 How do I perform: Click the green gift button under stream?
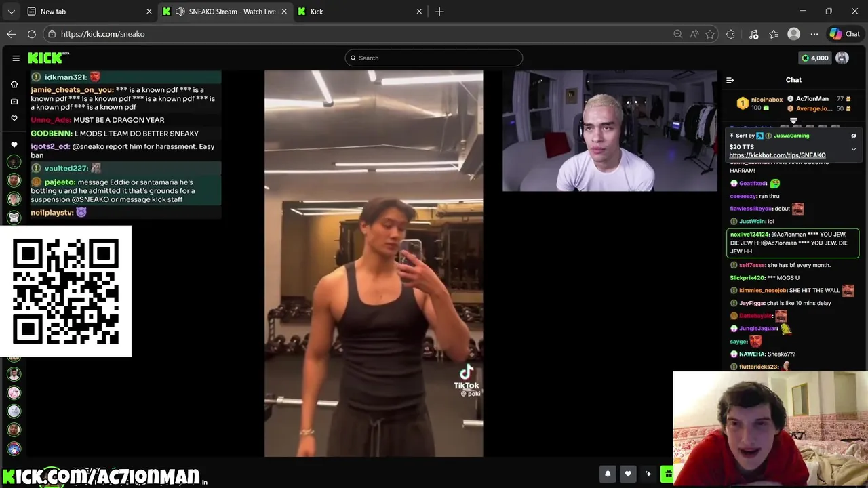pos(667,474)
